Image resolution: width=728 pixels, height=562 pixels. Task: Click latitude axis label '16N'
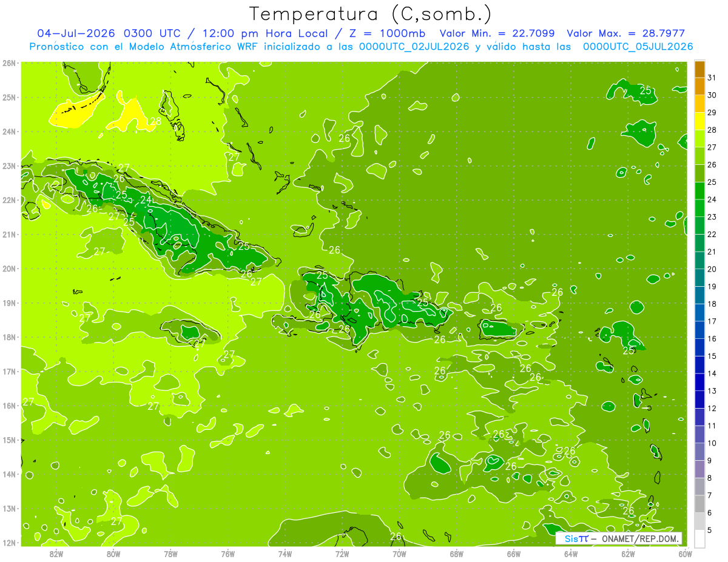click(x=9, y=406)
